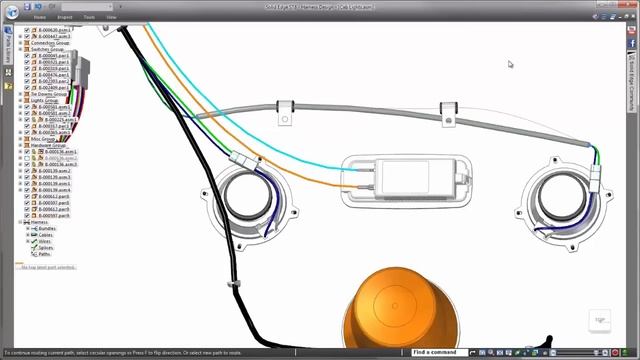Expand the Cables node

tap(28, 235)
